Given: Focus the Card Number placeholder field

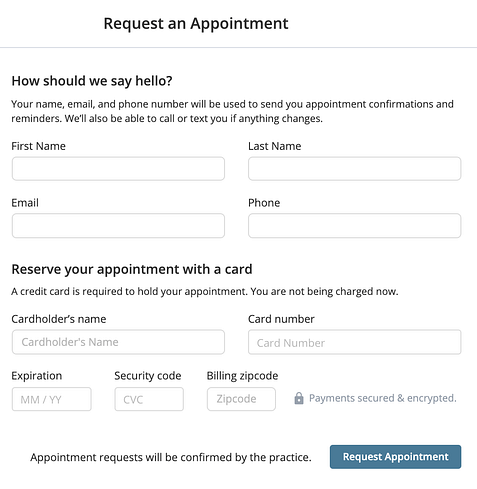Looking at the screenshot, I should (355, 342).
